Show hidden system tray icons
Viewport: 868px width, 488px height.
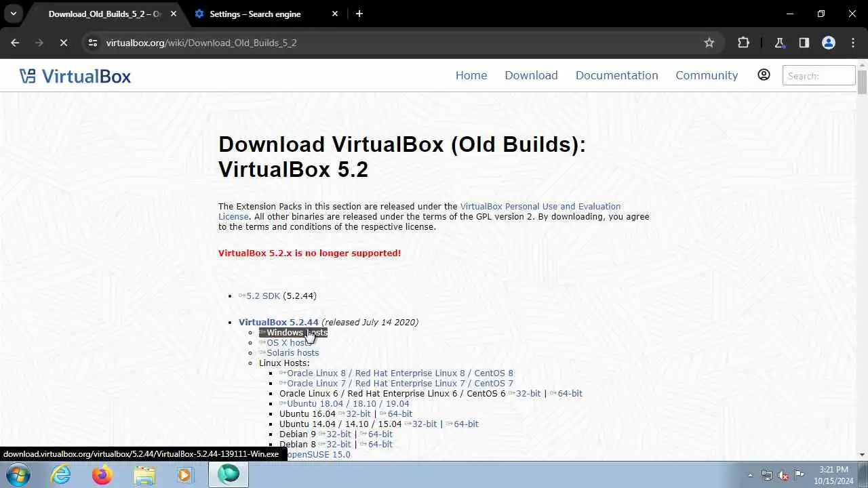coord(750,475)
